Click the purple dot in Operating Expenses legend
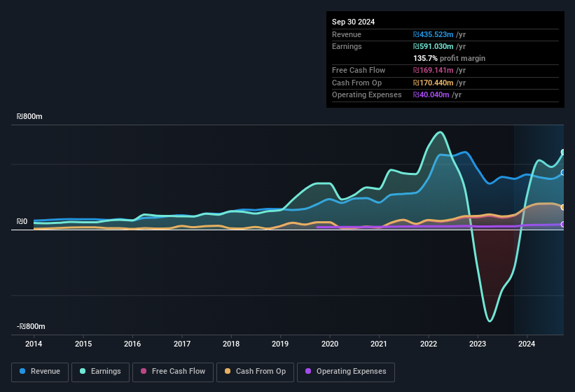 (x=308, y=371)
